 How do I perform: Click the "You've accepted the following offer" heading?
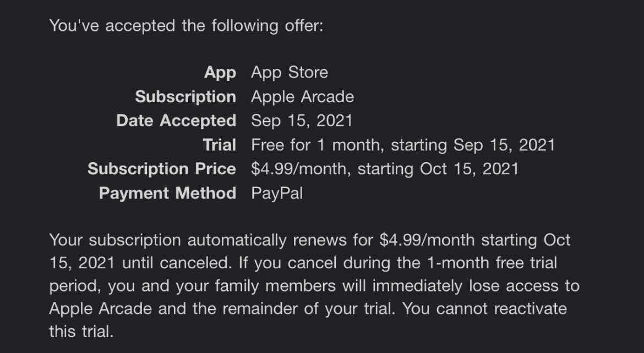point(186,26)
